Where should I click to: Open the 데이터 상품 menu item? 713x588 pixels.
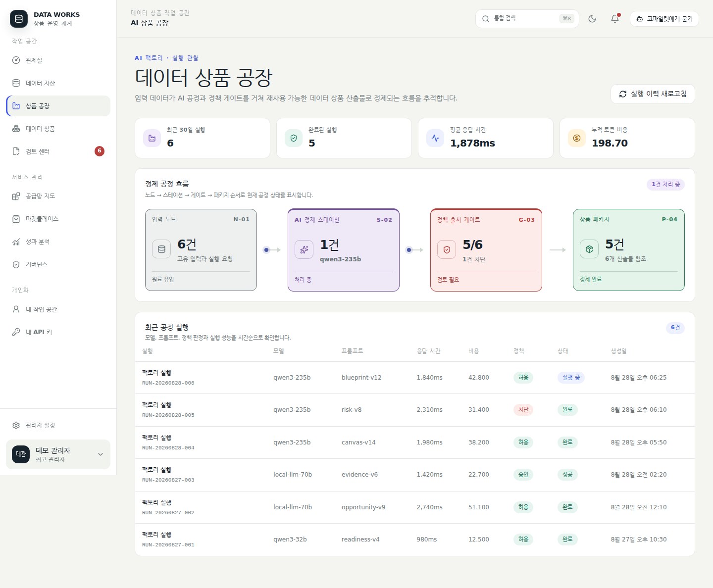(x=58, y=129)
